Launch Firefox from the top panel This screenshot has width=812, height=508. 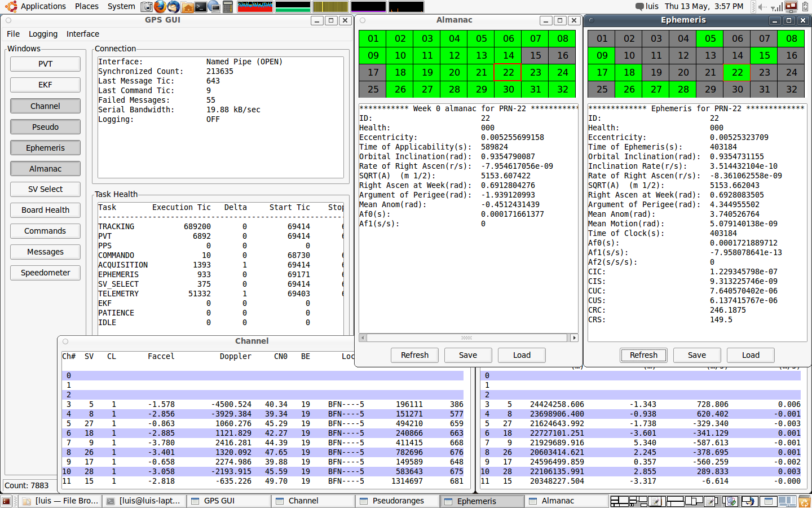tap(160, 6)
